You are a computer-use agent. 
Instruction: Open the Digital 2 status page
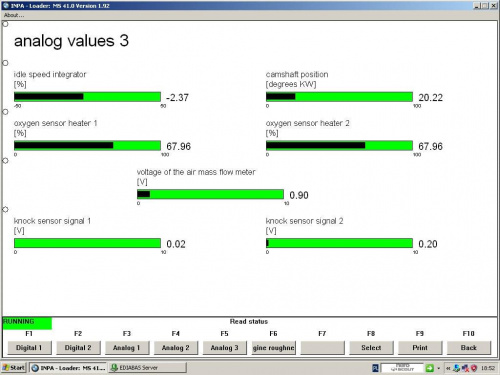coord(78,348)
